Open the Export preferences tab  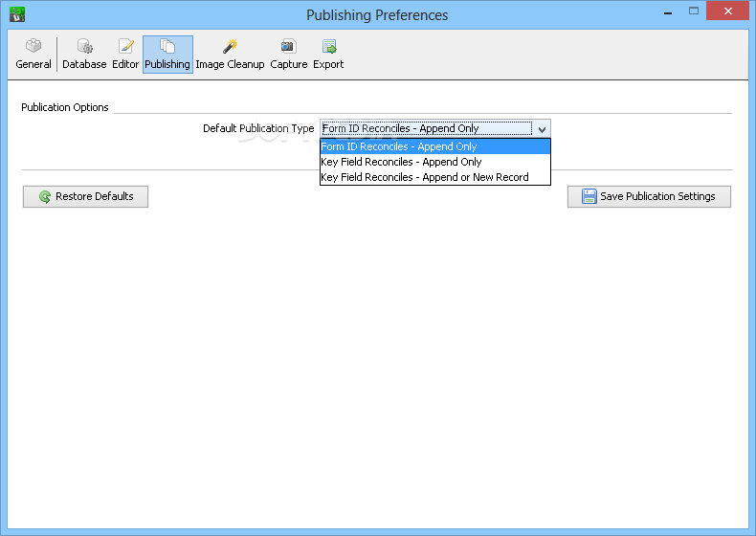pos(328,54)
